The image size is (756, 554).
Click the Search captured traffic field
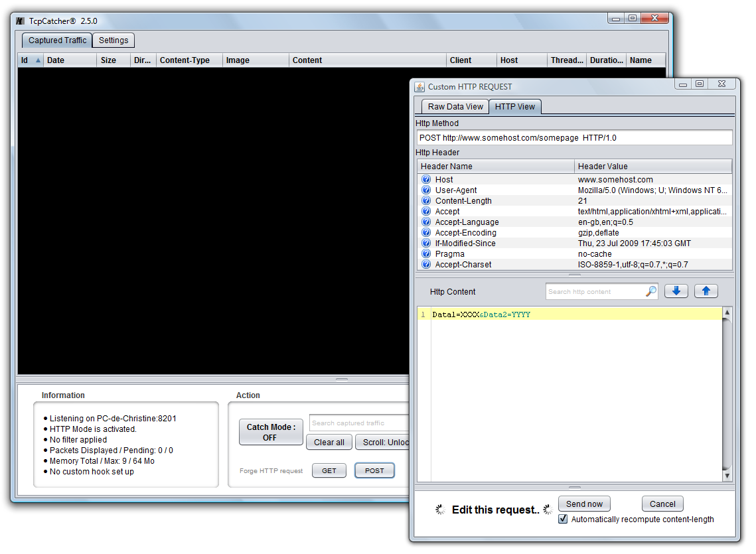tap(359, 423)
